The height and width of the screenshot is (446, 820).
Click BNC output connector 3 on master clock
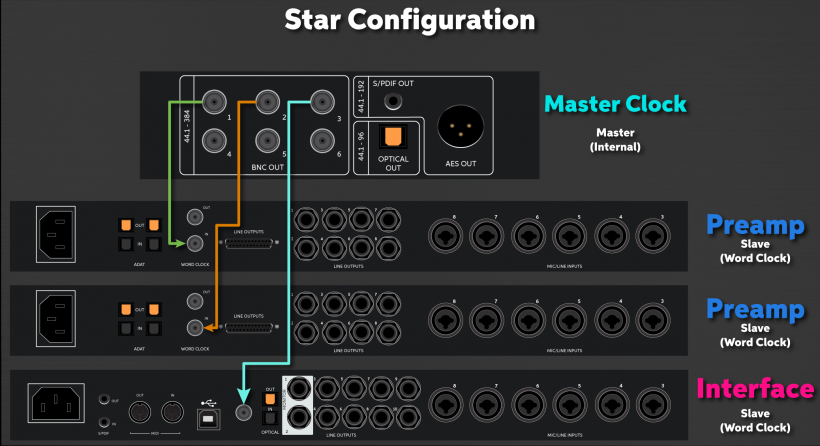tap(322, 101)
